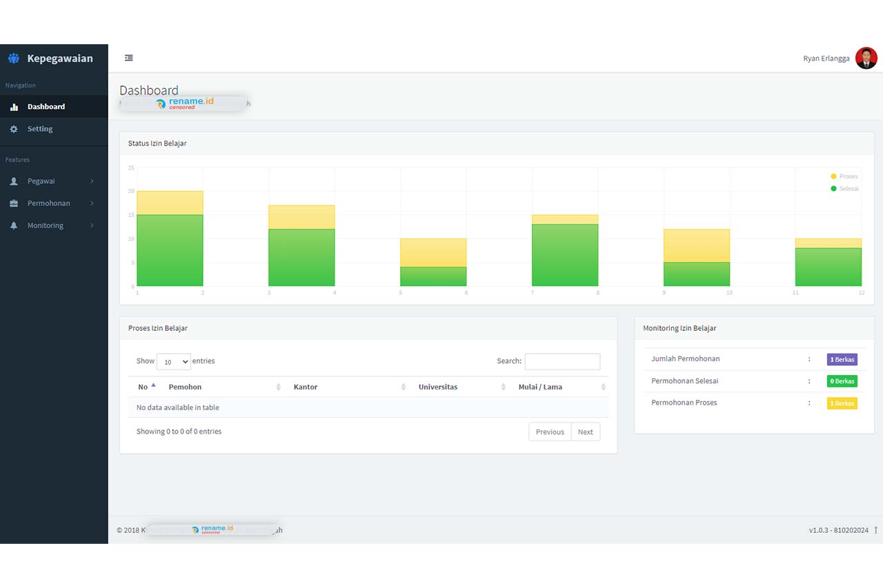
Task: Select the Setting menu item
Action: [40, 129]
